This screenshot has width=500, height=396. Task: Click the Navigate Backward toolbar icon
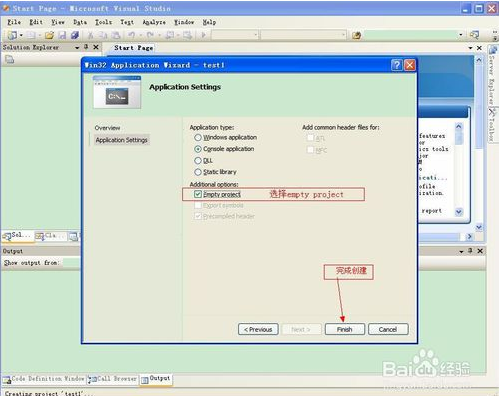[170, 35]
